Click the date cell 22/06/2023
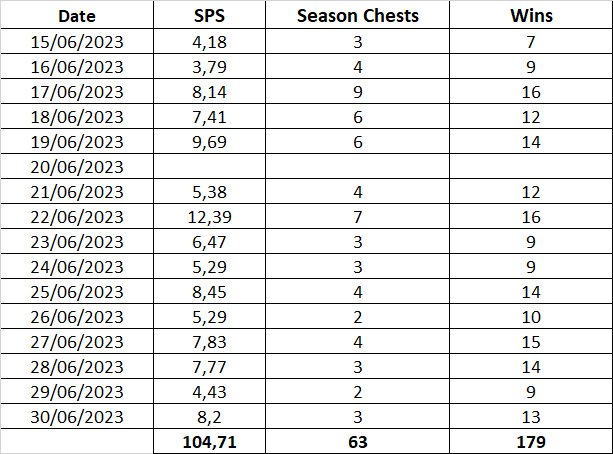The height and width of the screenshot is (454, 613). tap(77, 216)
